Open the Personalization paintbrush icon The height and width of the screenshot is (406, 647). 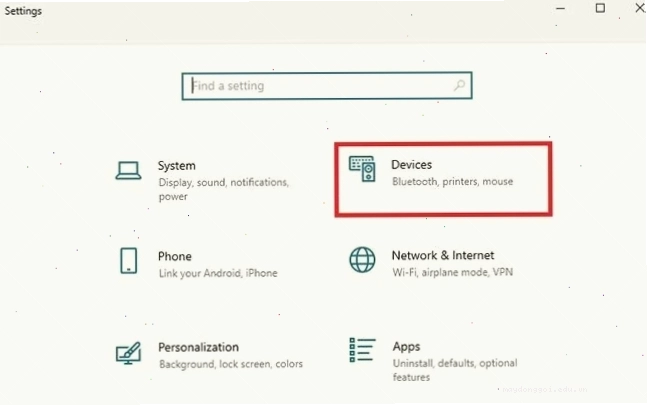tap(128, 353)
